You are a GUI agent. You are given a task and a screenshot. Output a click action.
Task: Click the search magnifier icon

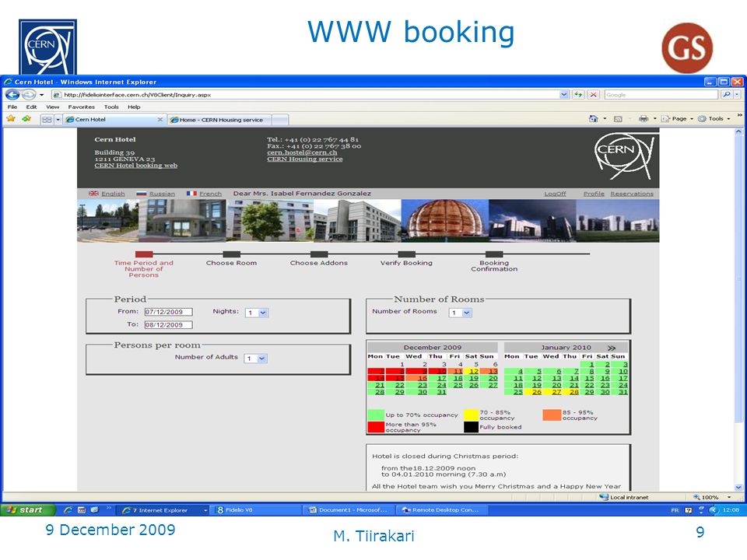[726, 94]
